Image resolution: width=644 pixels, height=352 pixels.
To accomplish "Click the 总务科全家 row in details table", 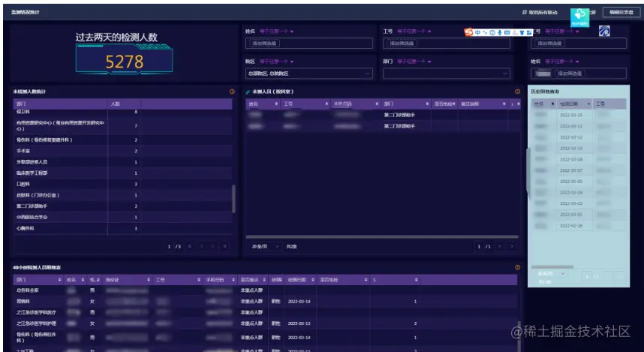I will [x=265, y=290].
